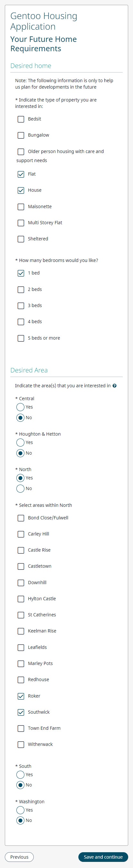The height and width of the screenshot is (868, 133).
Task: Choose Yes for South area
Action: pos(20,774)
